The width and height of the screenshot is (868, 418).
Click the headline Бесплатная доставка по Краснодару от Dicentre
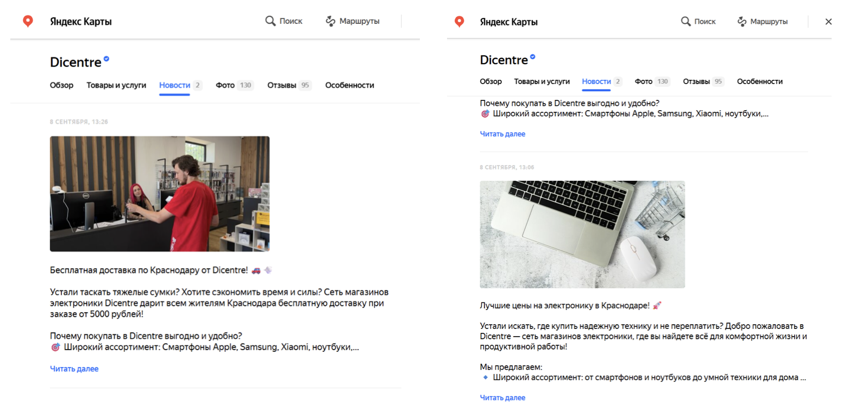[149, 270]
